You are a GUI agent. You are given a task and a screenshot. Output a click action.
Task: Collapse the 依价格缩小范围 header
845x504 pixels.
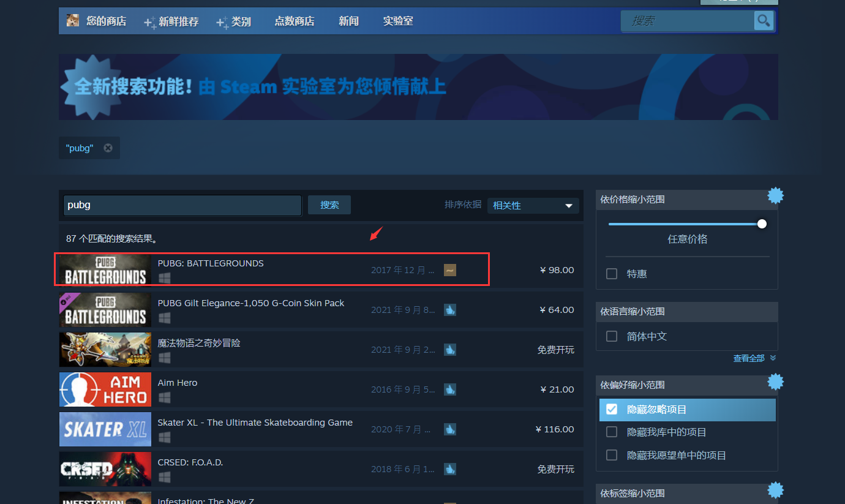pyautogui.click(x=686, y=200)
